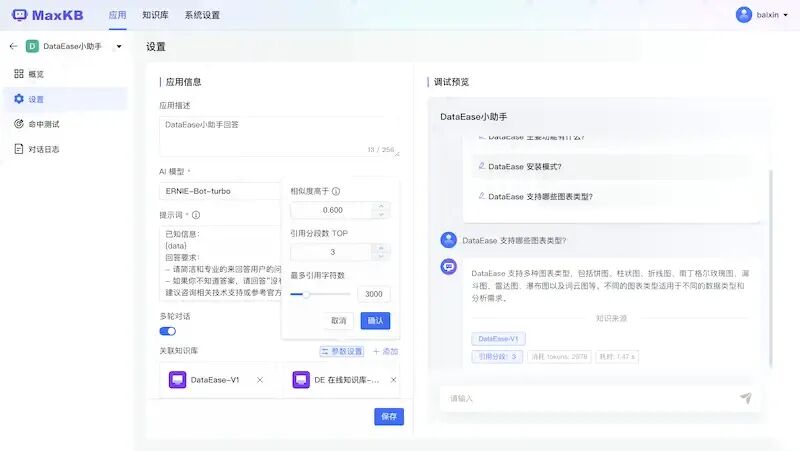Image resolution: width=800 pixels, height=451 pixels.
Task: Click the 知识来源 label in chat reply
Action: [x=611, y=318]
